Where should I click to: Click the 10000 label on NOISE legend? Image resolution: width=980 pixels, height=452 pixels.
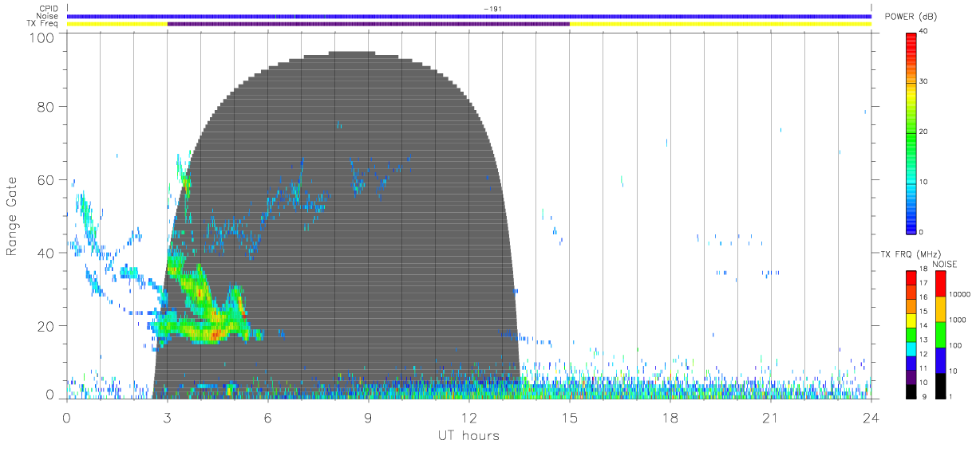958,294
